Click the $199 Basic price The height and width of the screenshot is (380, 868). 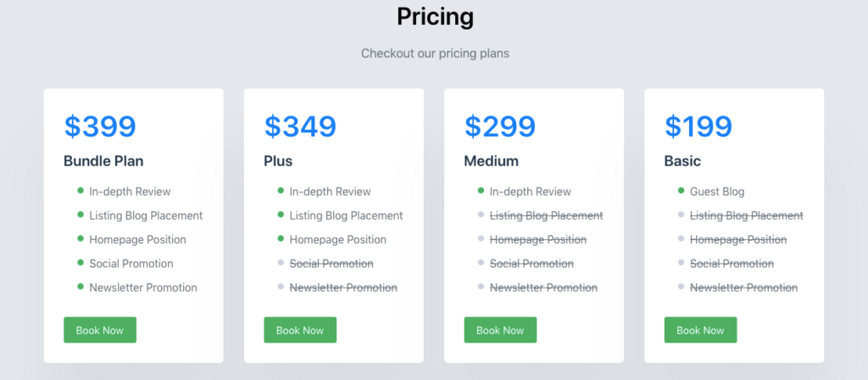point(698,126)
